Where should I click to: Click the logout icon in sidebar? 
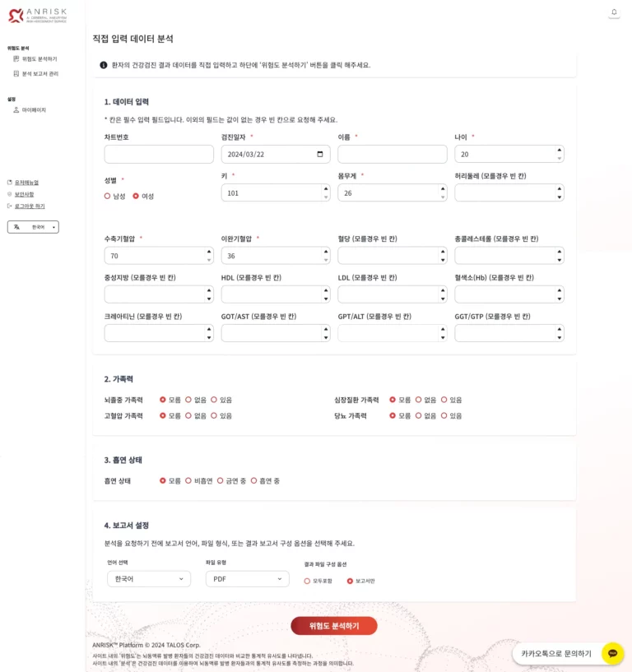(x=10, y=206)
